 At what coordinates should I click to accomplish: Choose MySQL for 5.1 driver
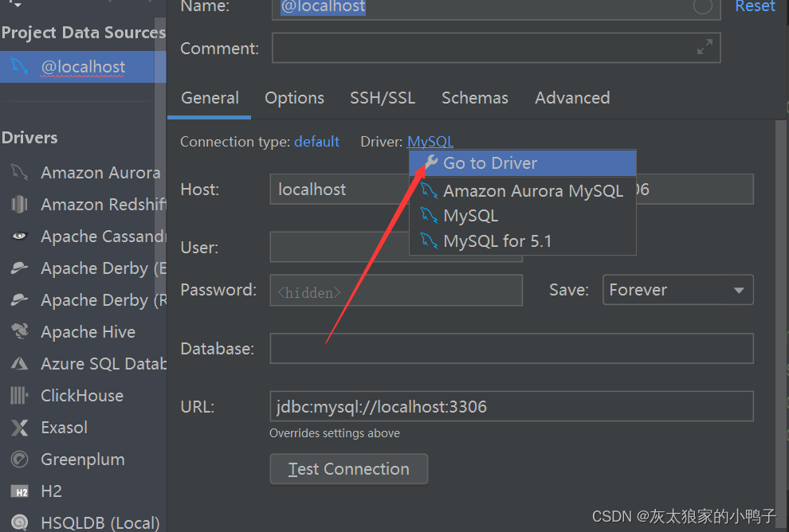[x=523, y=241]
